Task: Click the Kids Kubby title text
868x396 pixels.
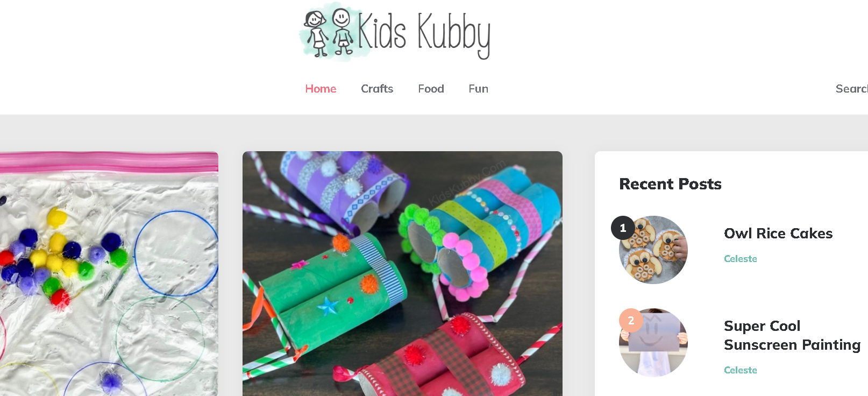Action: (424, 33)
